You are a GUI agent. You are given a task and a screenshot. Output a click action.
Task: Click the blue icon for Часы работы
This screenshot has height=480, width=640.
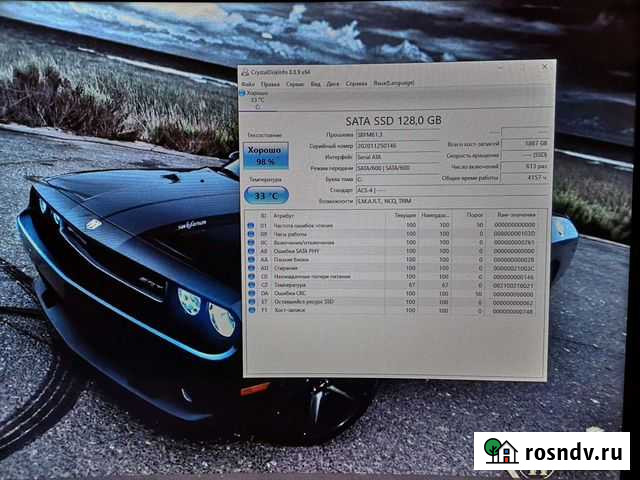251,235
